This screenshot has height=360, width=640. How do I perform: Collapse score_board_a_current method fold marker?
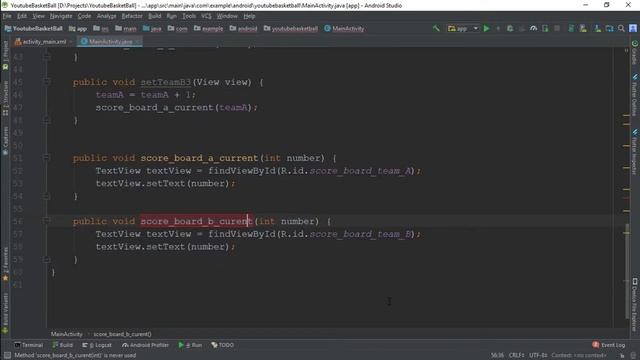click(47, 158)
